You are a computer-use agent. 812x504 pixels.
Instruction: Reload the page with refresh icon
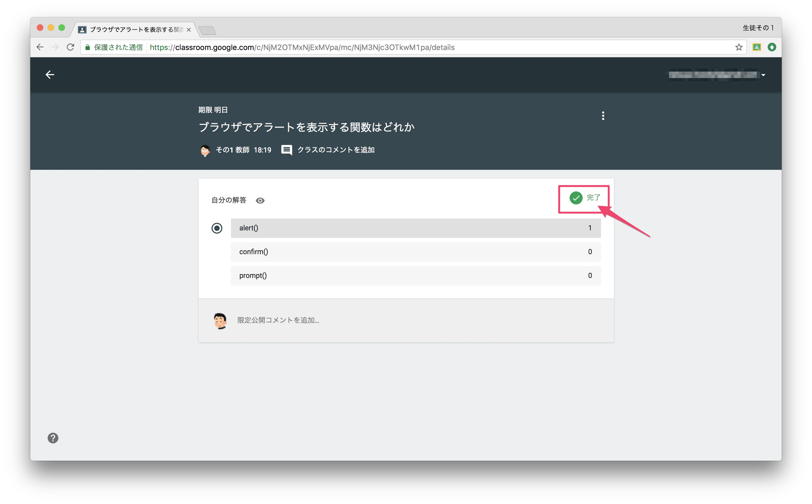tap(70, 47)
